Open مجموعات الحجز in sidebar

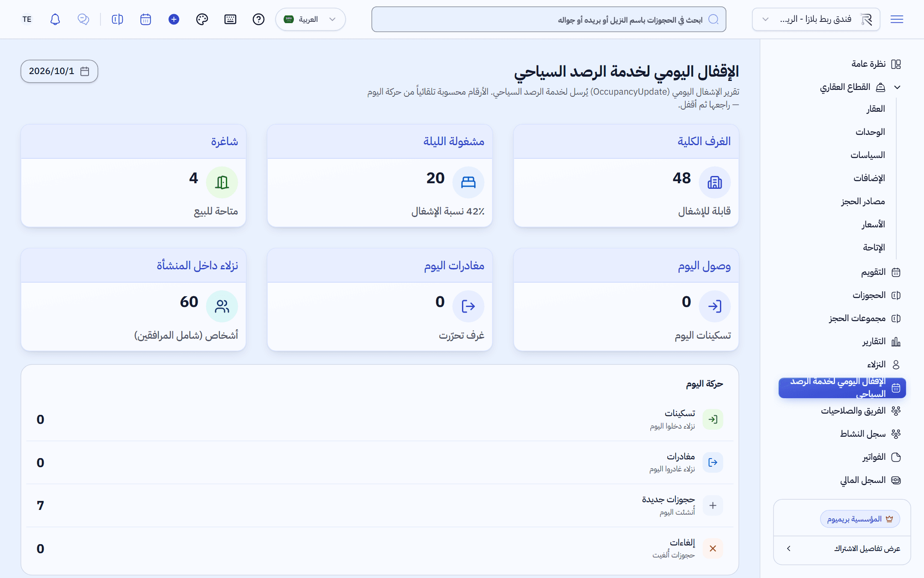[865, 319]
